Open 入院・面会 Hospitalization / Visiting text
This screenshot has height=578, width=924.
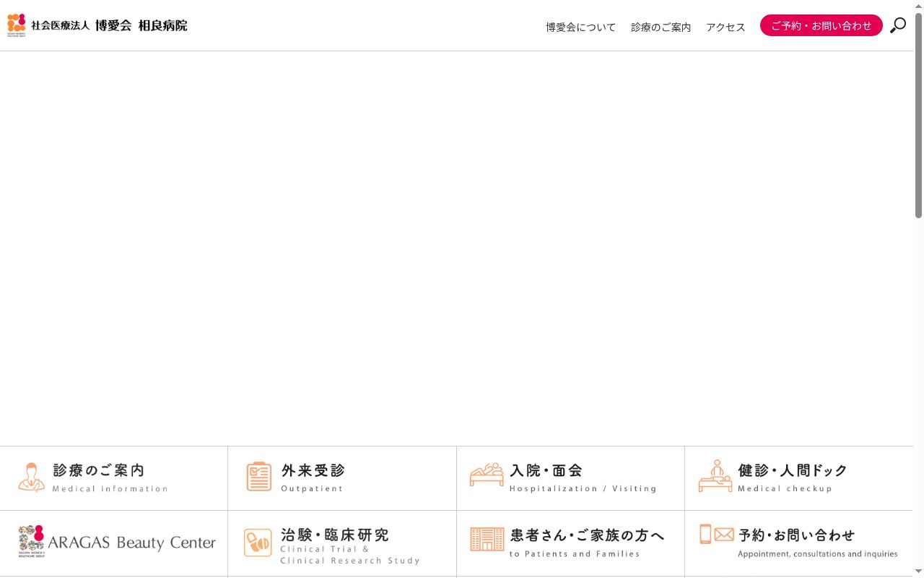(x=583, y=478)
